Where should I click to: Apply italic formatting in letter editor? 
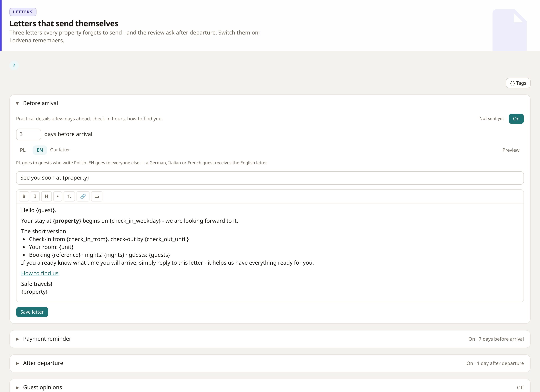coord(35,196)
